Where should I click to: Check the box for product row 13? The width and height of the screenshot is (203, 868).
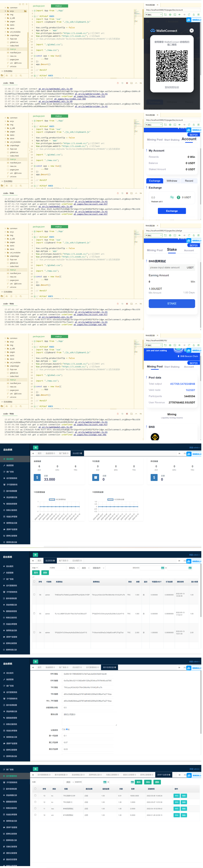[x=35, y=795]
